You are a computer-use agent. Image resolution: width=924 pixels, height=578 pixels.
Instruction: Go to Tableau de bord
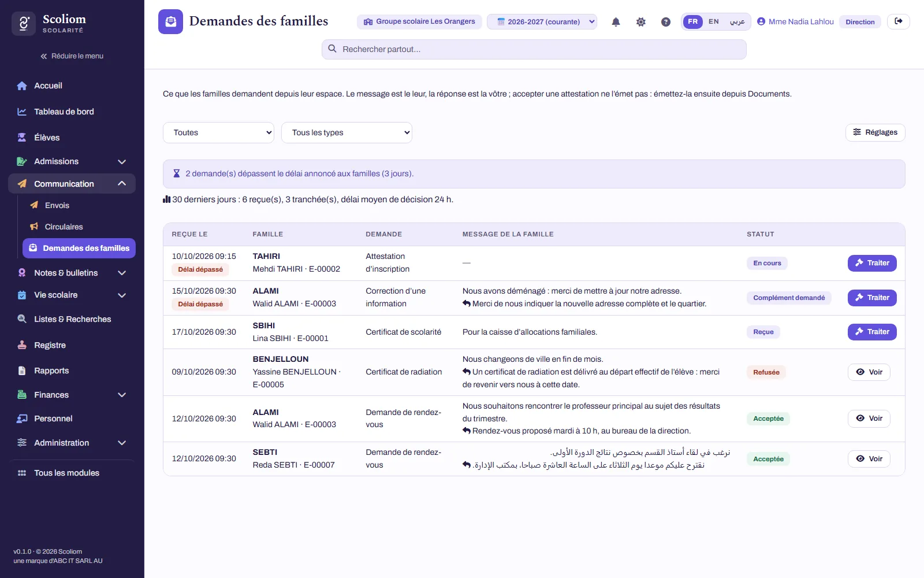tap(72, 112)
